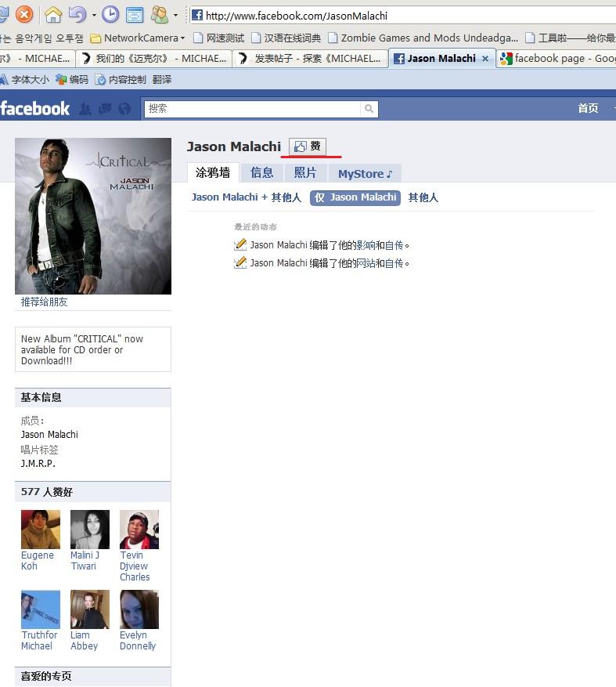Click the undo back arrow icon

pyautogui.click(x=77, y=15)
